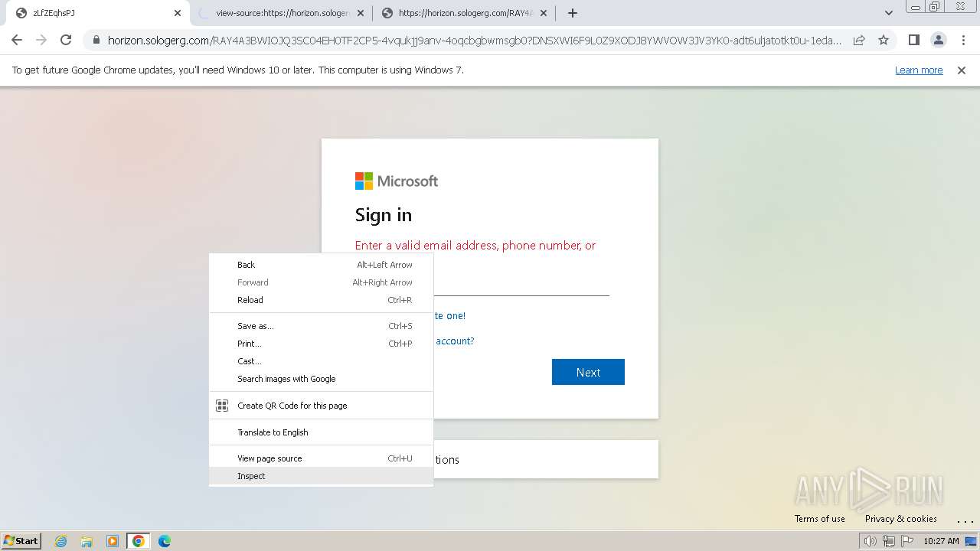Viewport: 980px width, 551px height.
Task: Open Windows Media Player from taskbar
Action: click(113, 541)
